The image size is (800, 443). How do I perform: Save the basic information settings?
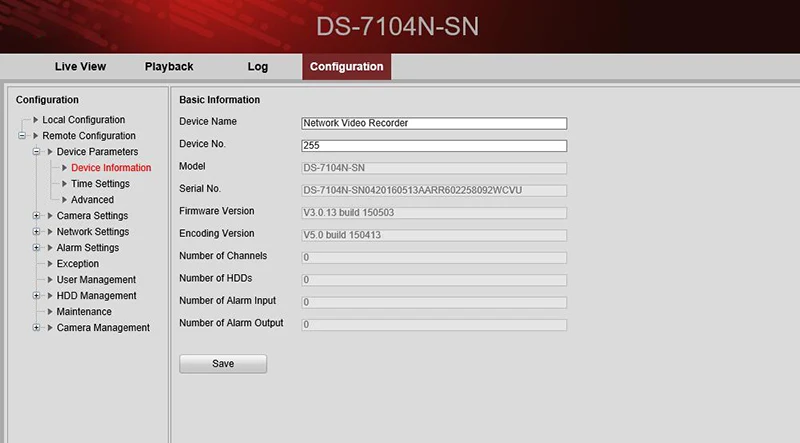coord(223,364)
